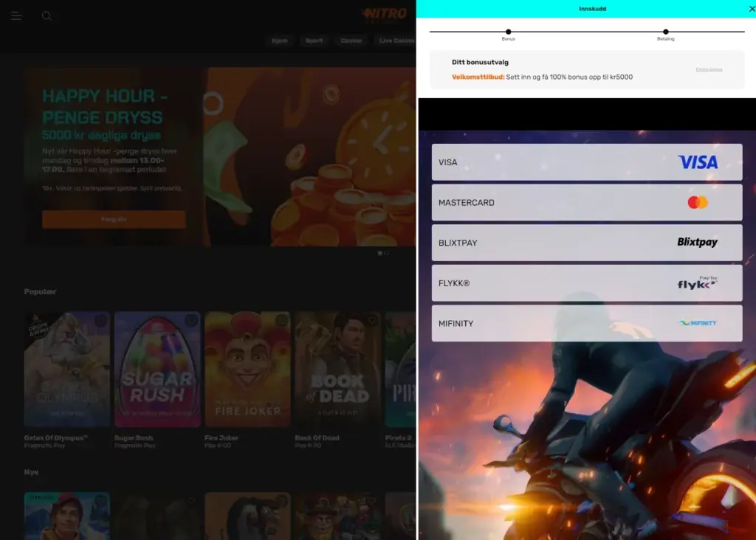
Task: Click the search magnifier icon
Action: [x=47, y=16]
